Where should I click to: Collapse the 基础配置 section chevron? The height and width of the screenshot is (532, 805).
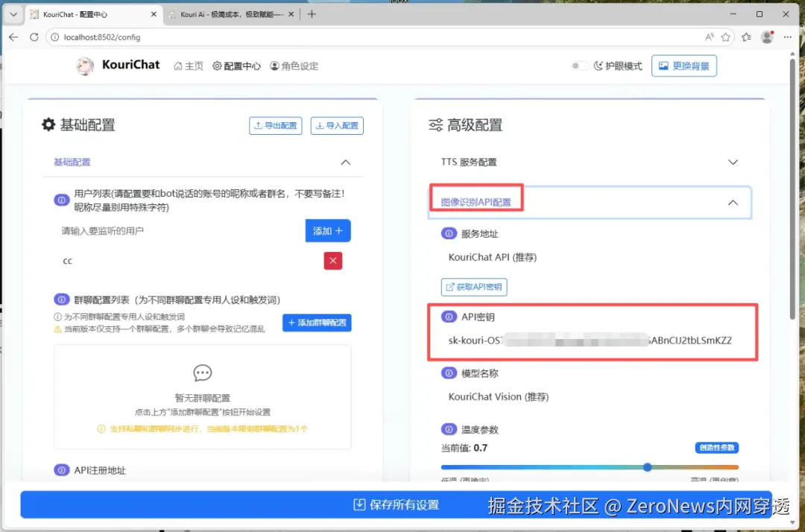pyautogui.click(x=346, y=162)
